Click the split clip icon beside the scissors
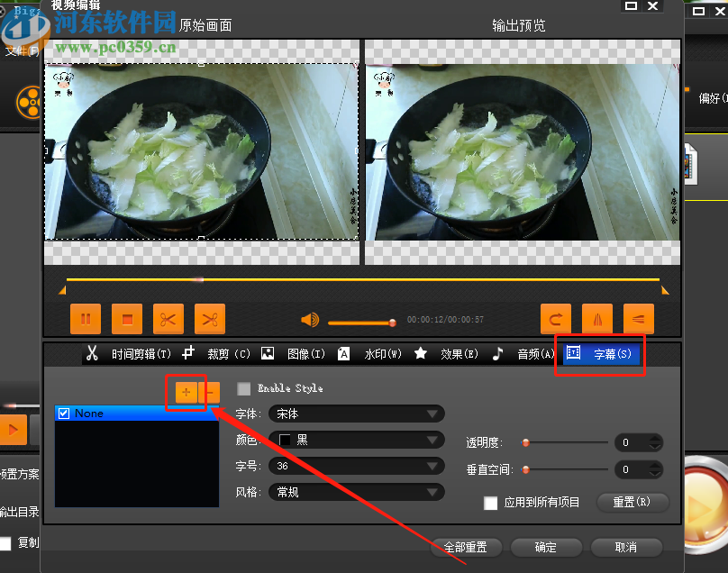The image size is (728, 573). (210, 318)
